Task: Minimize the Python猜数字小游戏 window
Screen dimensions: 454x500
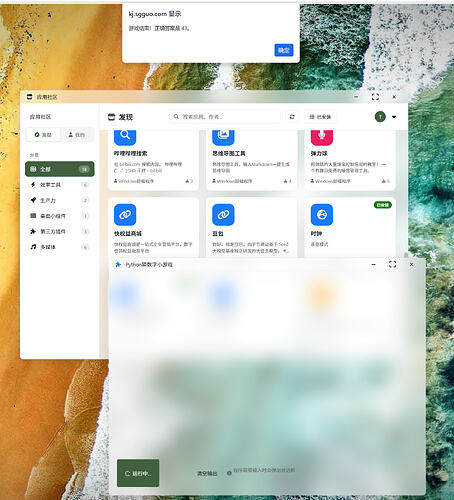Action: click(373, 264)
